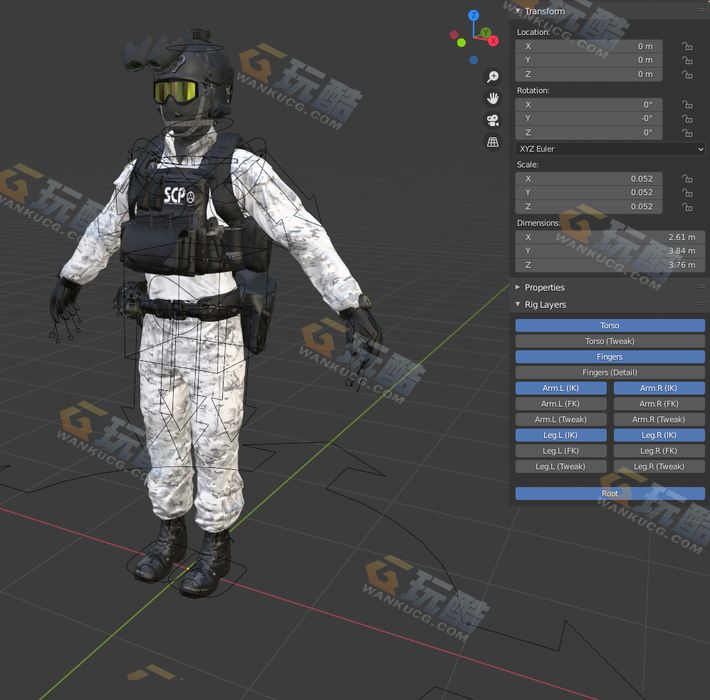Click the red X axis gizmo ball
The image size is (710, 700).
pos(493,41)
